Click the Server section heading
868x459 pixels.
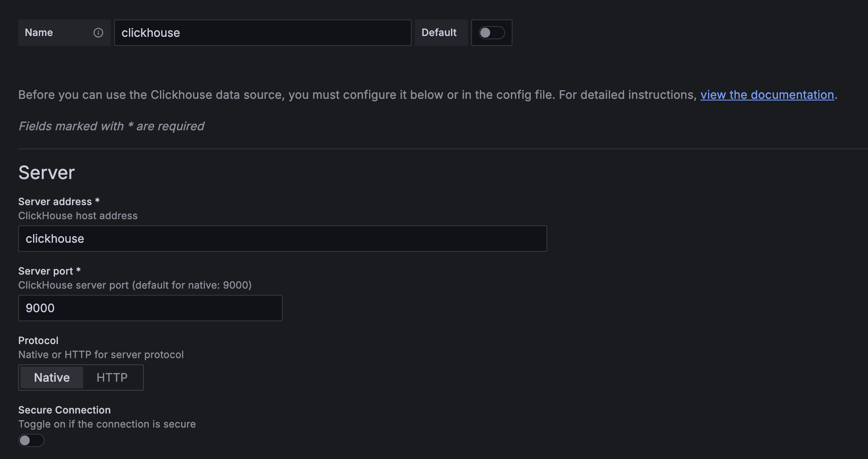(x=47, y=172)
